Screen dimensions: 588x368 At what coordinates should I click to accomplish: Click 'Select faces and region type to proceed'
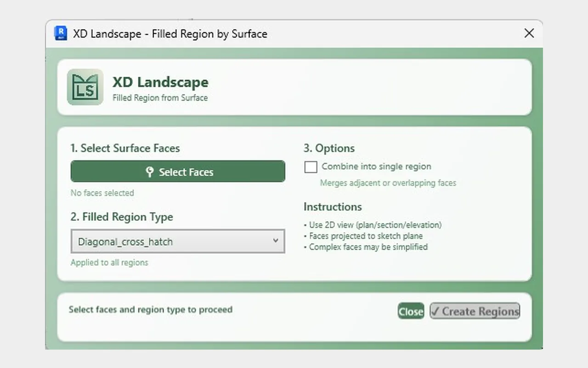151,310
